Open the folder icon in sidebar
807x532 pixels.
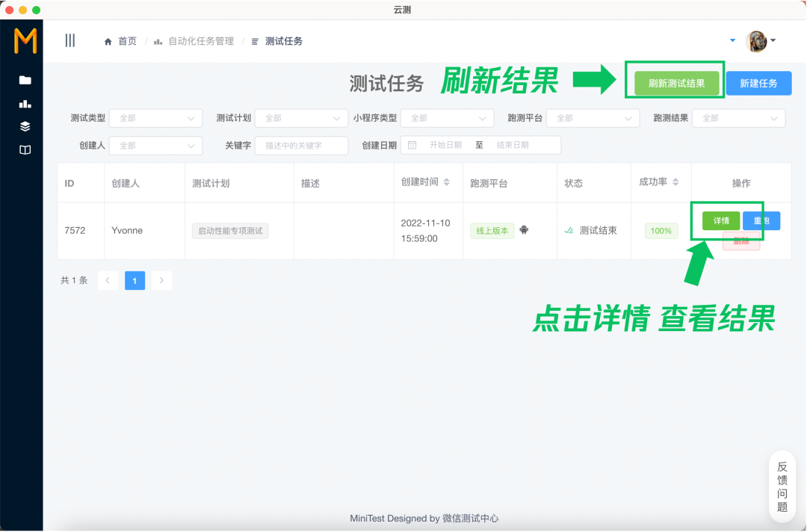(x=25, y=80)
